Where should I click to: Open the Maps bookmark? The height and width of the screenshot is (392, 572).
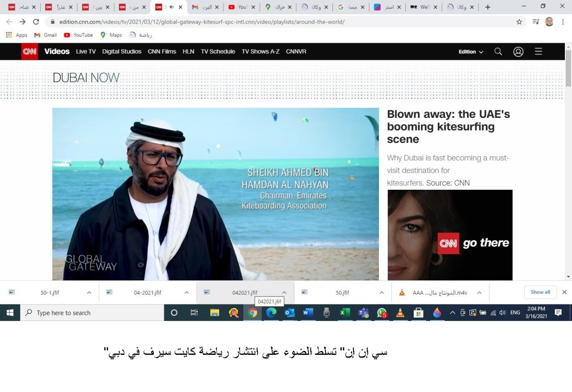[x=111, y=35]
